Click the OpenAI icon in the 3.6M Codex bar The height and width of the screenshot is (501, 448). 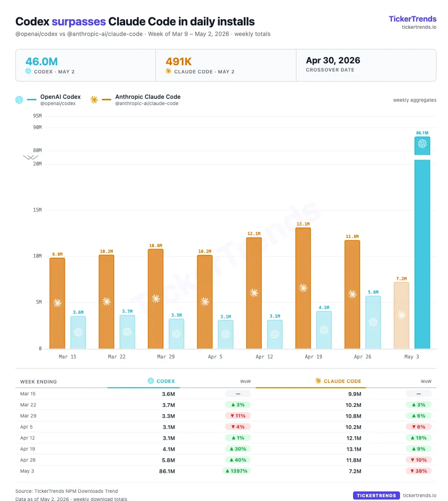tap(78, 332)
